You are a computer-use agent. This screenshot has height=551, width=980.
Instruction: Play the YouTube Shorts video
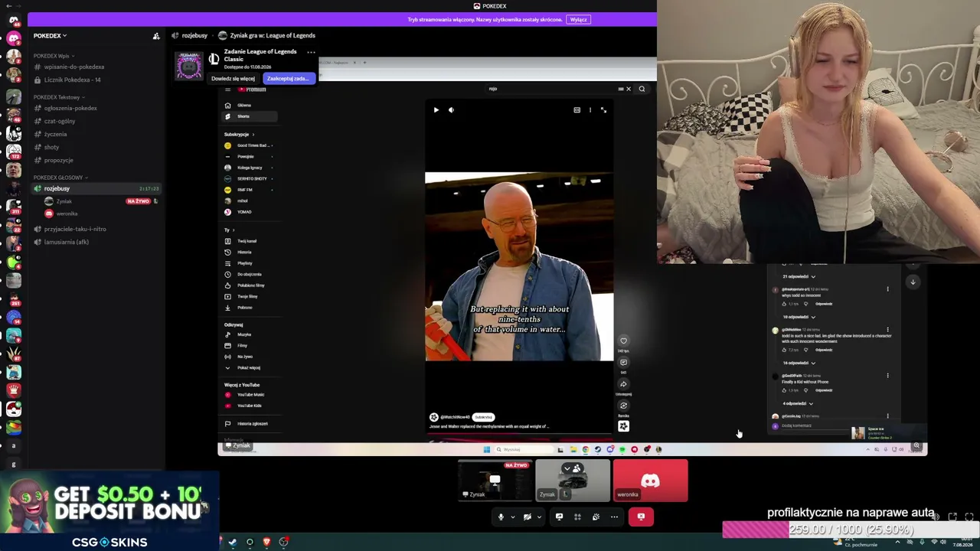pos(436,110)
